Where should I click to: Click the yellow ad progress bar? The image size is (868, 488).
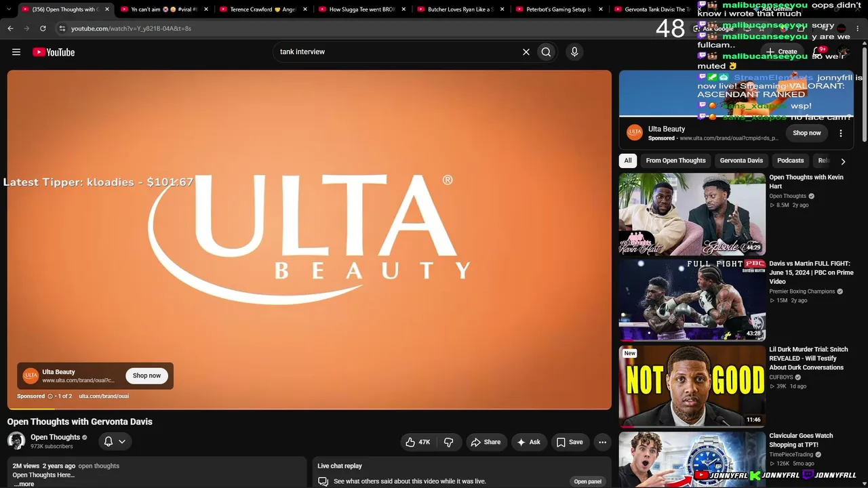[x=31, y=409]
